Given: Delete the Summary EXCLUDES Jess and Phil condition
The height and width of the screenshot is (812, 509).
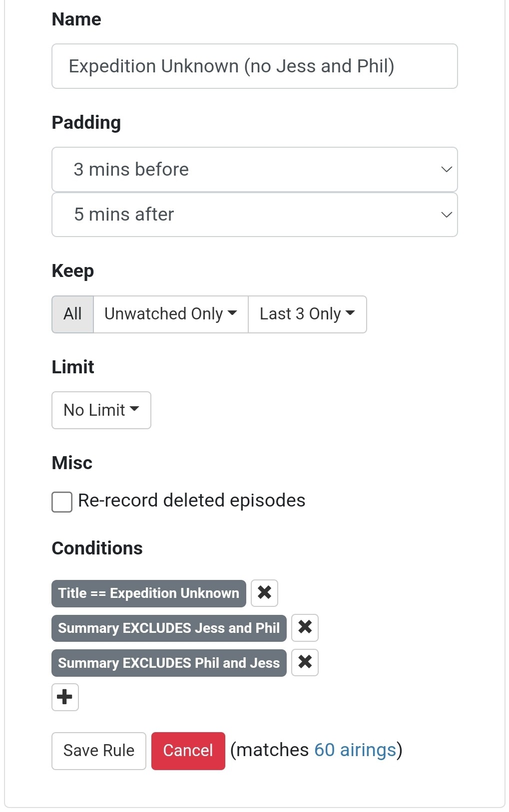Looking at the screenshot, I should click(x=305, y=627).
